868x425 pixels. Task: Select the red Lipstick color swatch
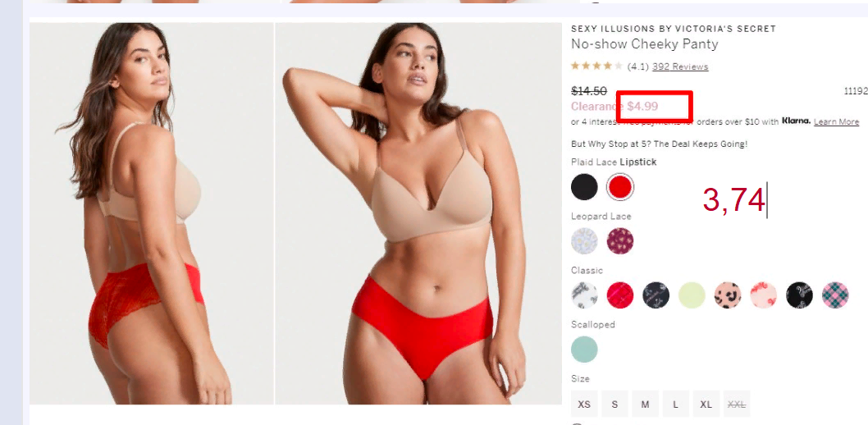tap(619, 187)
